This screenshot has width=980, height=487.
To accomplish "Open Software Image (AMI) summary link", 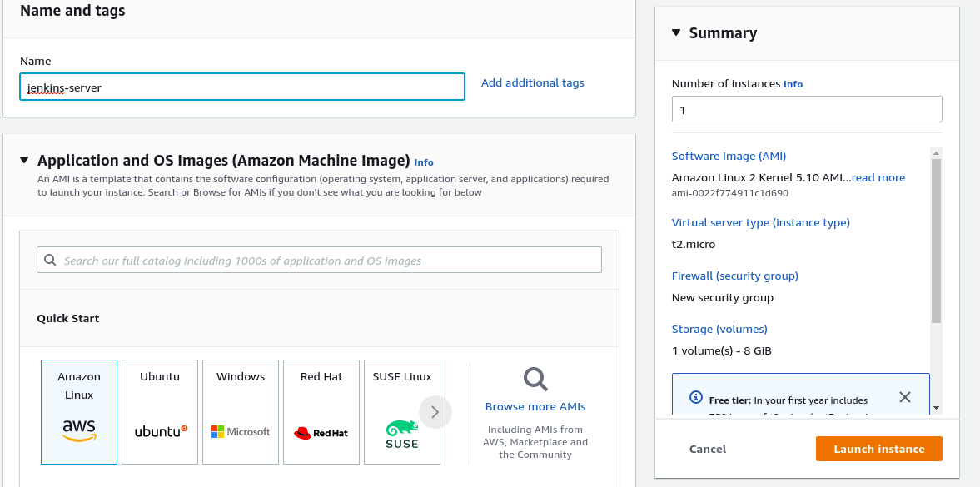I will pyautogui.click(x=729, y=157).
